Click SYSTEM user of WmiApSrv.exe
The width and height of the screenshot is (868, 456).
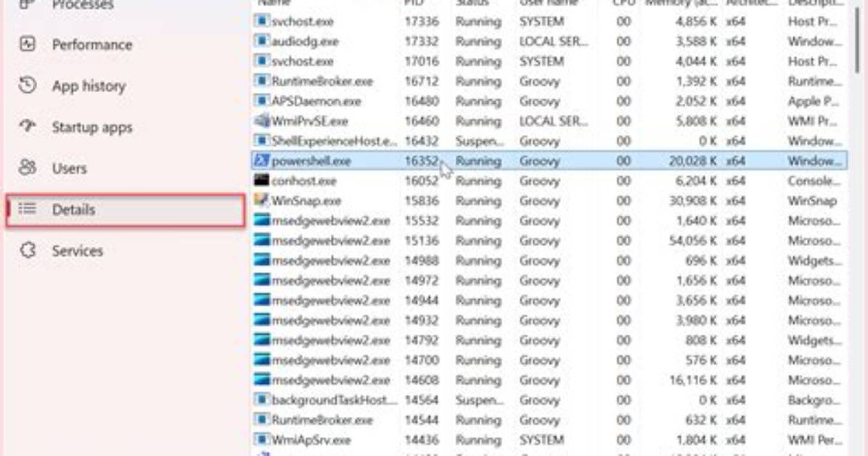point(541,440)
